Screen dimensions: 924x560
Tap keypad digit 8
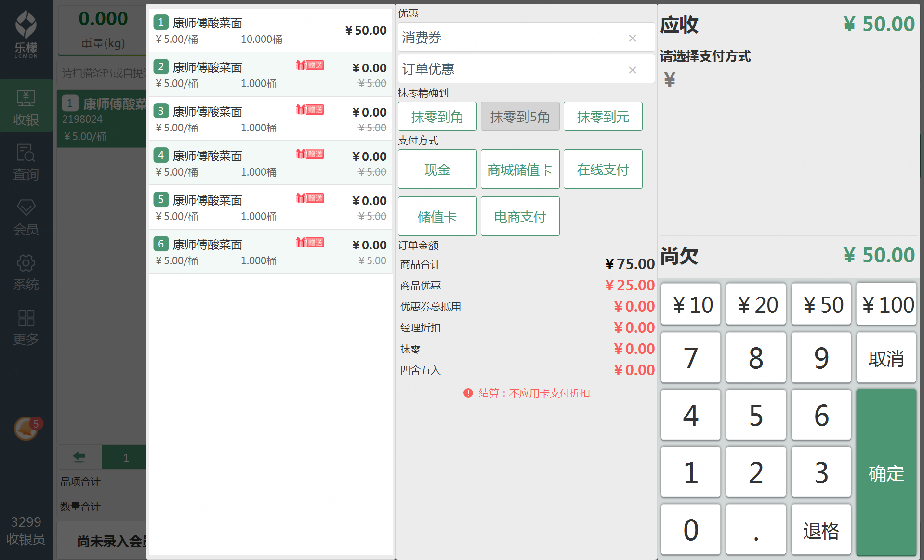pos(756,358)
